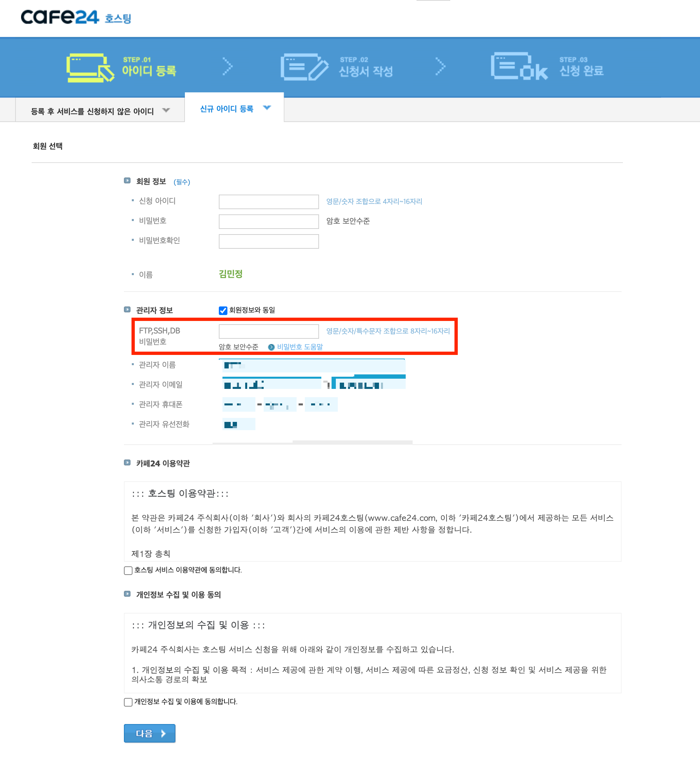
Task: Click the password help info icon
Action: [x=271, y=347]
